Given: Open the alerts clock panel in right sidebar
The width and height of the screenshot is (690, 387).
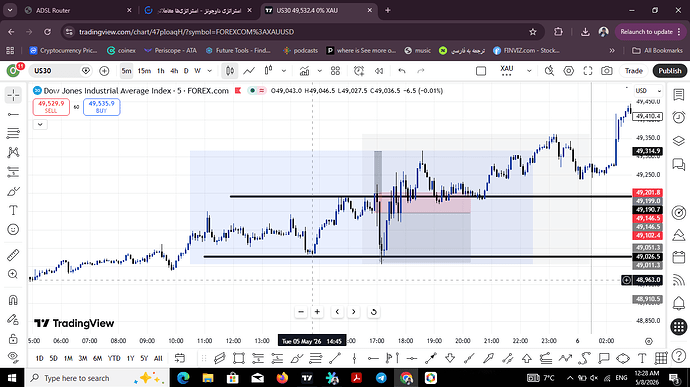Looking at the screenshot, I should pos(679,117).
